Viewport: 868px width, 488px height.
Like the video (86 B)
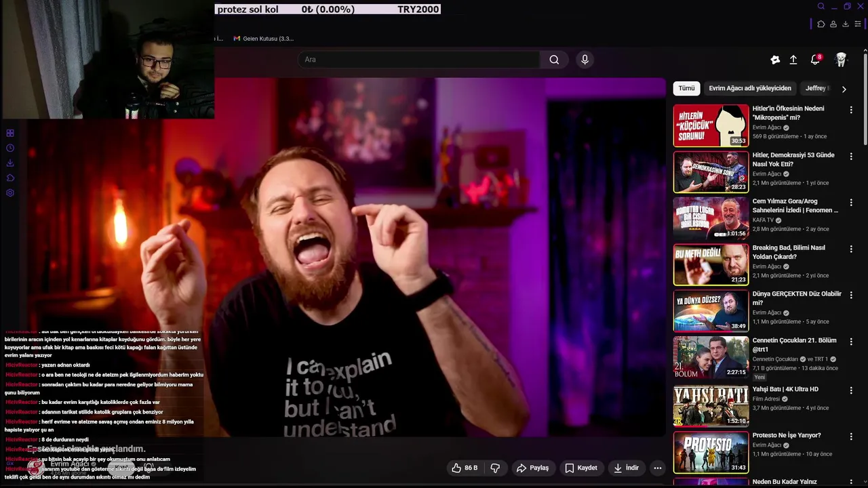(465, 468)
